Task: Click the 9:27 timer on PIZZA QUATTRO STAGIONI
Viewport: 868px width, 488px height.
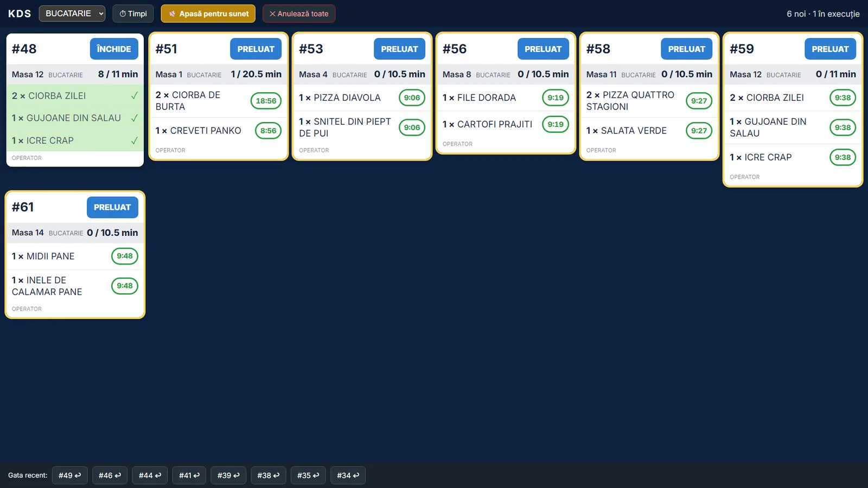Action: tap(699, 101)
